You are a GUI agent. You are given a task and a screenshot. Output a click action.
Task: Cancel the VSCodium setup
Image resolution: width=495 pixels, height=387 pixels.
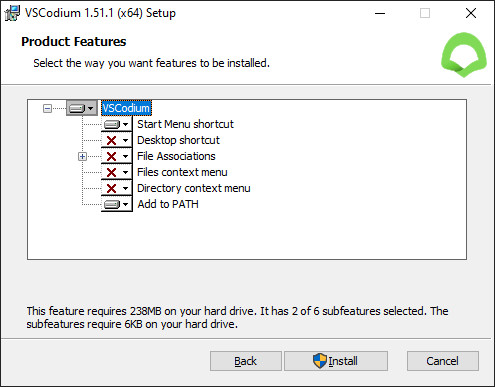click(x=443, y=361)
